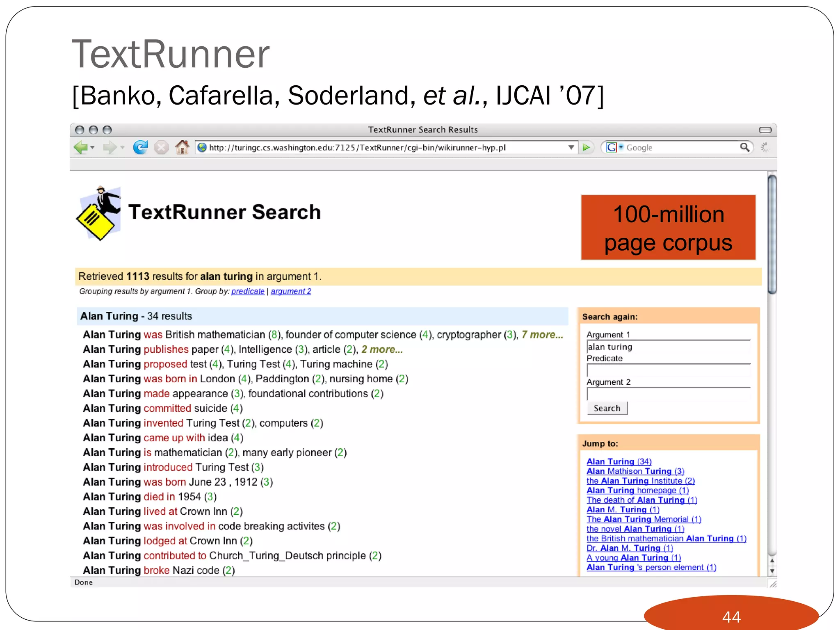Screen dimensions: 840x630
Task: Group results by argument 2 link
Action: click(x=291, y=291)
